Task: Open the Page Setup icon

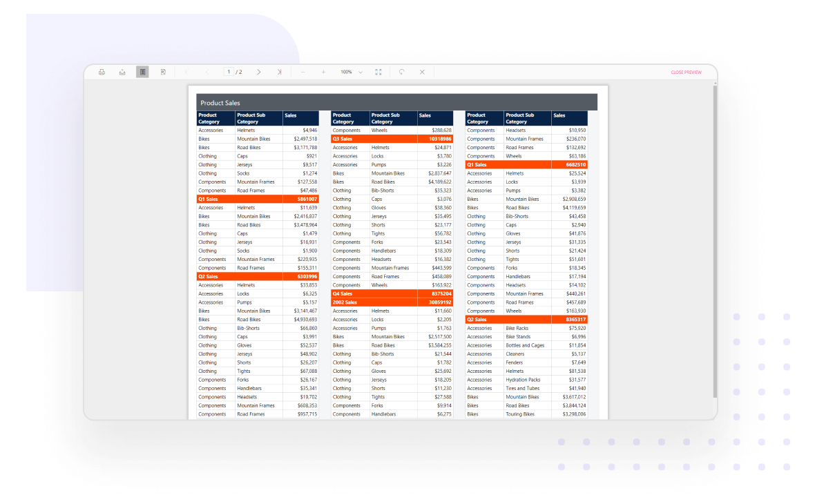Action: pos(163,72)
